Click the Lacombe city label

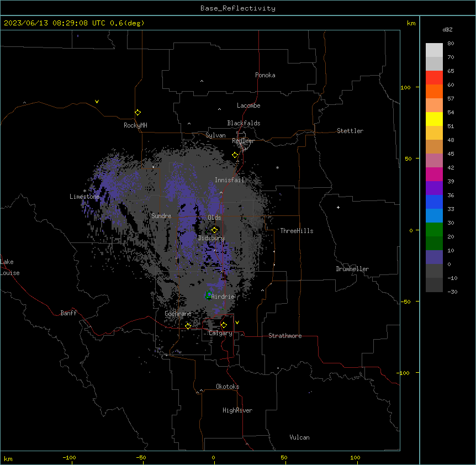(248, 105)
